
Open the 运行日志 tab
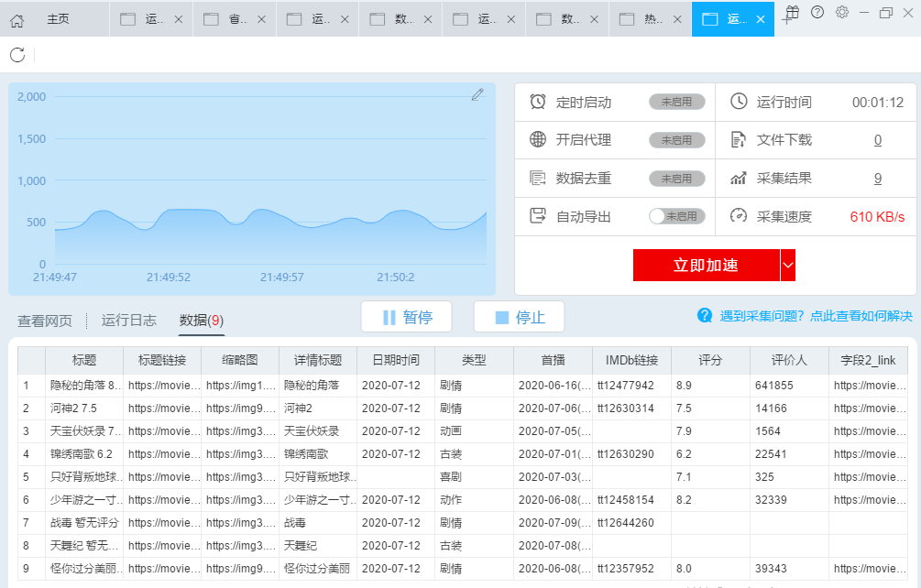click(128, 320)
